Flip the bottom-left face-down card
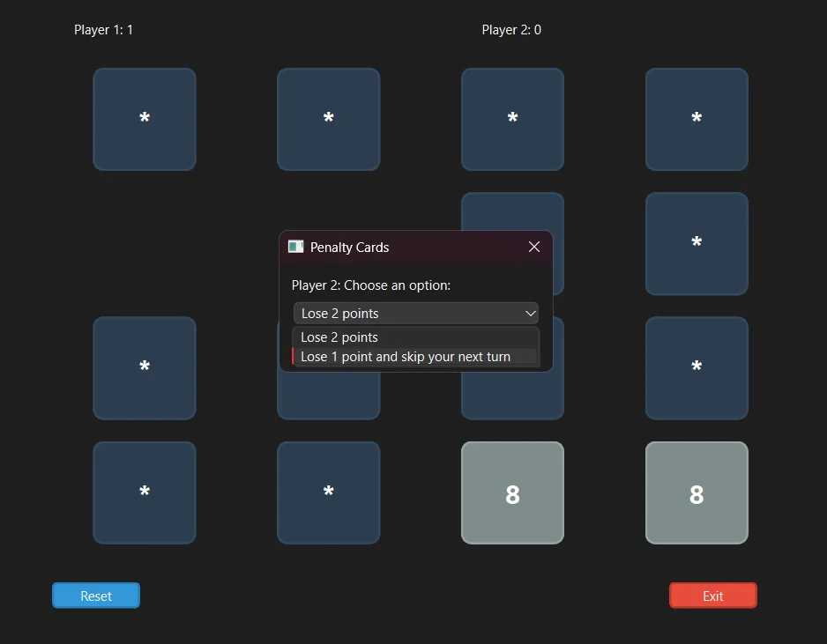The width and height of the screenshot is (827, 644). (144, 492)
